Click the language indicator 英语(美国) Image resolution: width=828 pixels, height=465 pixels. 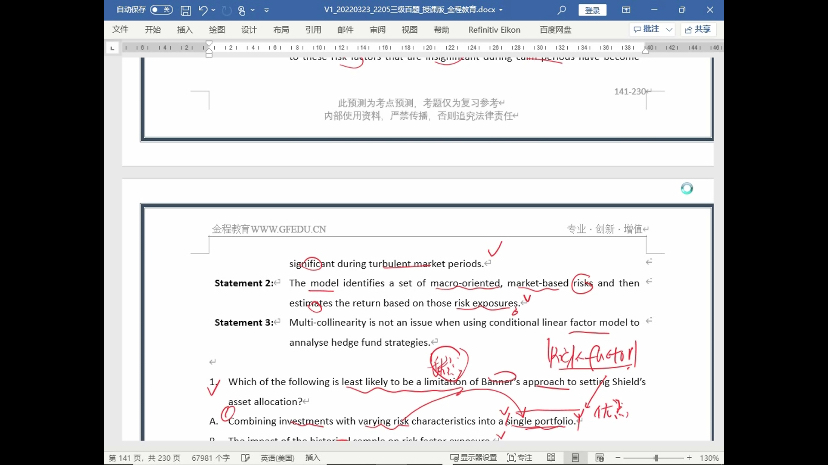pos(277,458)
